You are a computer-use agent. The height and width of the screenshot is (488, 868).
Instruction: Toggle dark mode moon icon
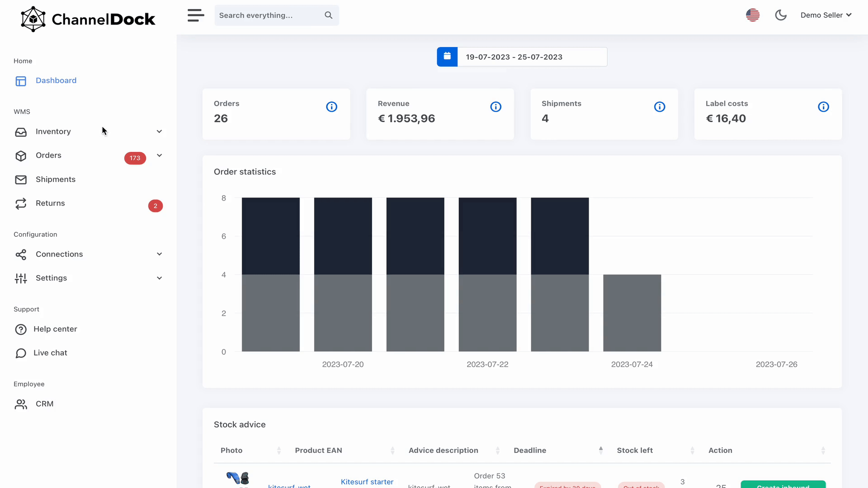pyautogui.click(x=781, y=15)
